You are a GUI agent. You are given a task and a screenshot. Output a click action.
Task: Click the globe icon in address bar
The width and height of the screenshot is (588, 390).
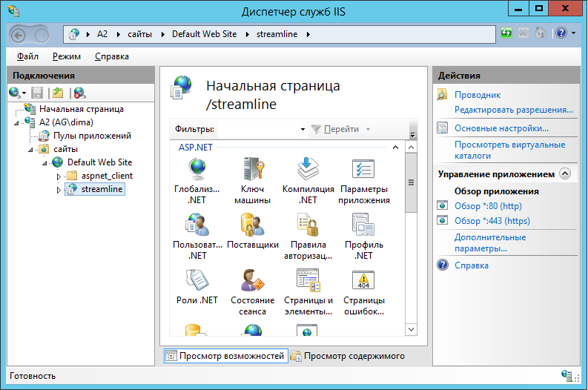tap(74, 34)
